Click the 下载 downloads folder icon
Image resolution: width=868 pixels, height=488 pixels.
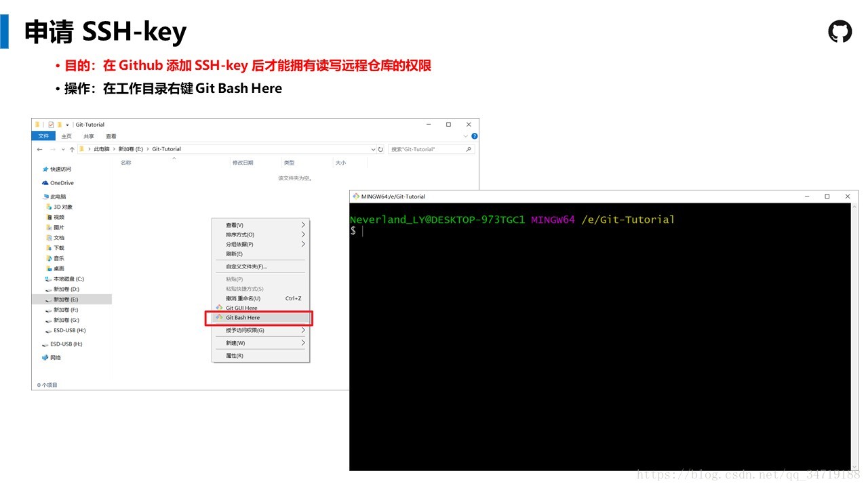click(49, 248)
